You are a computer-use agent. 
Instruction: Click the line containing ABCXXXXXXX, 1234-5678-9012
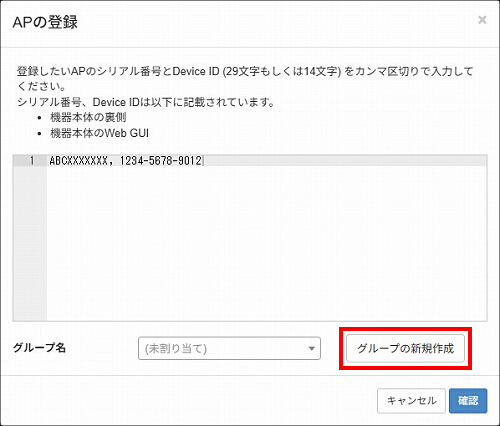(267, 161)
